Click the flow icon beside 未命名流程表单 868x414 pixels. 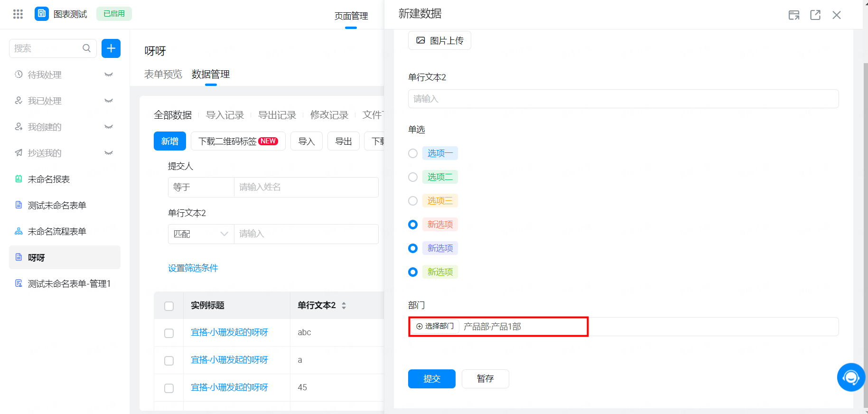point(19,231)
